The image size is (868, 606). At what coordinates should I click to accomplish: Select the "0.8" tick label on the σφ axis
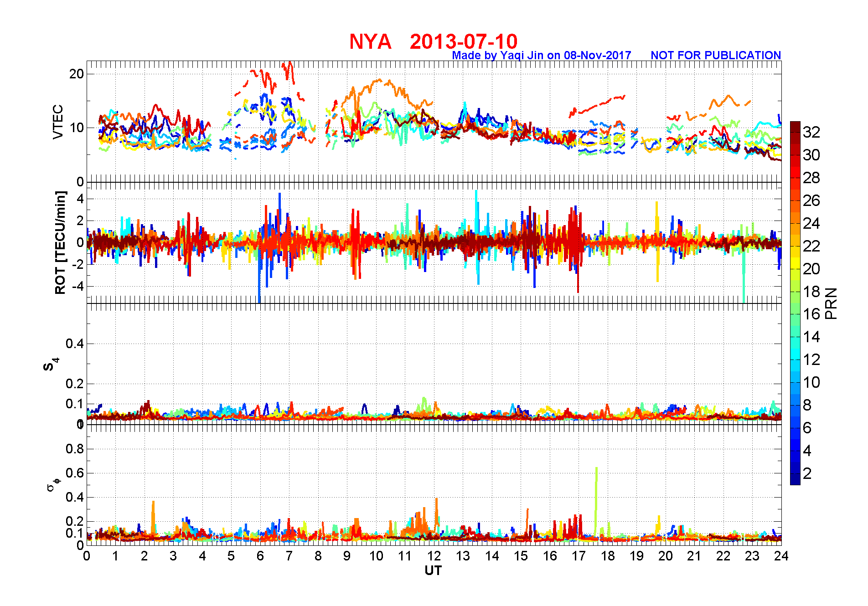click(x=75, y=449)
